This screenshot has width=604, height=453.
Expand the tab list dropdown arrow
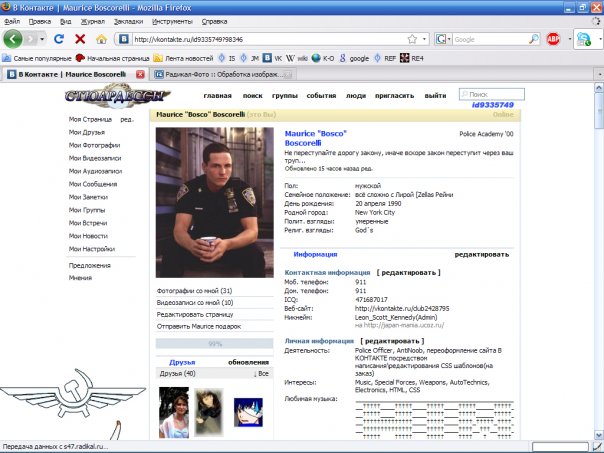[599, 74]
